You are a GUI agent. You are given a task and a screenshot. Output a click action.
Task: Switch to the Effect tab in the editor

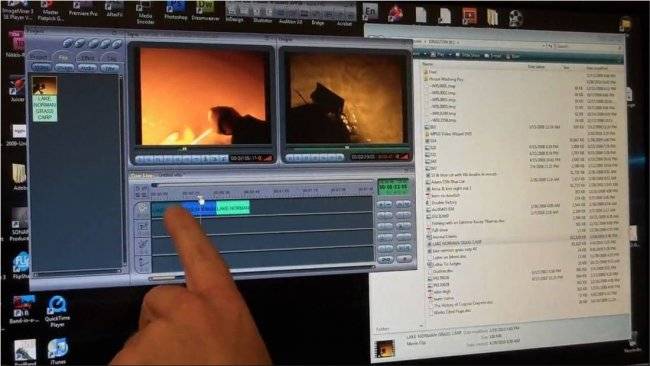(x=87, y=57)
